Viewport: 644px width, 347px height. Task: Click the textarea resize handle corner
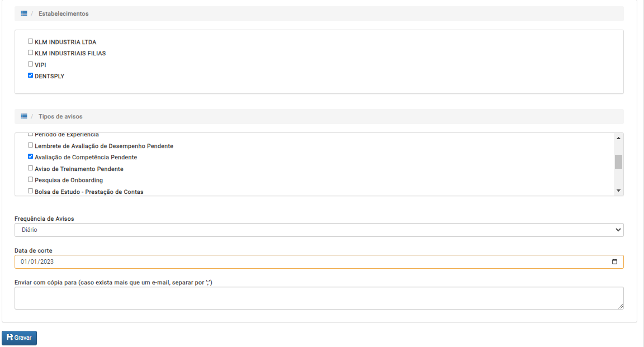coord(620,306)
